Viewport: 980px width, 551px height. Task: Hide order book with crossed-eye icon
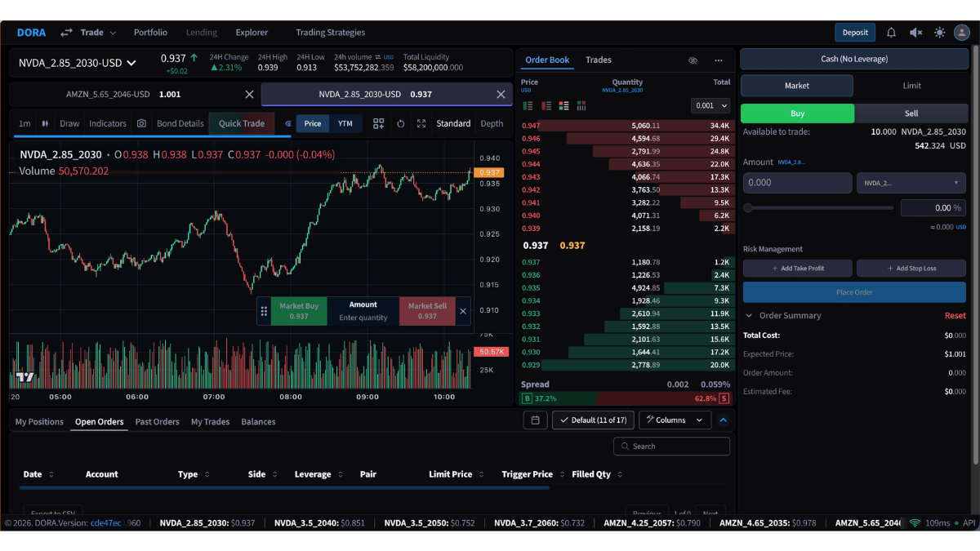point(693,60)
